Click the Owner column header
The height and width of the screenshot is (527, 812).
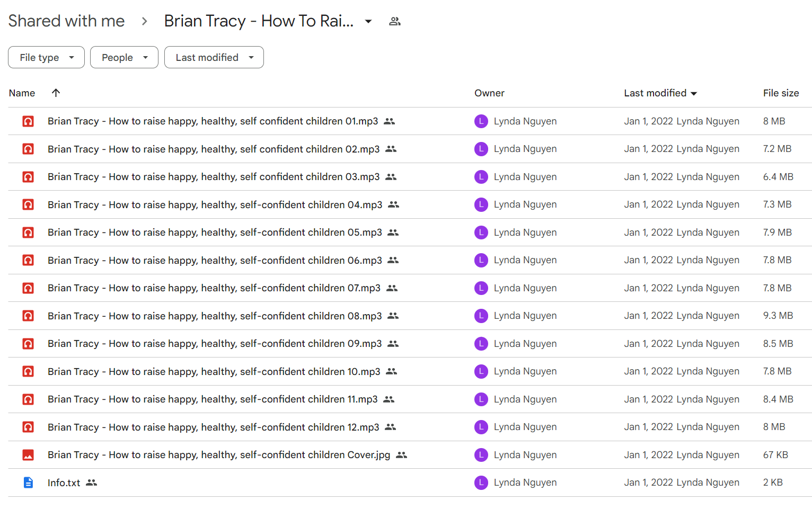(x=489, y=93)
